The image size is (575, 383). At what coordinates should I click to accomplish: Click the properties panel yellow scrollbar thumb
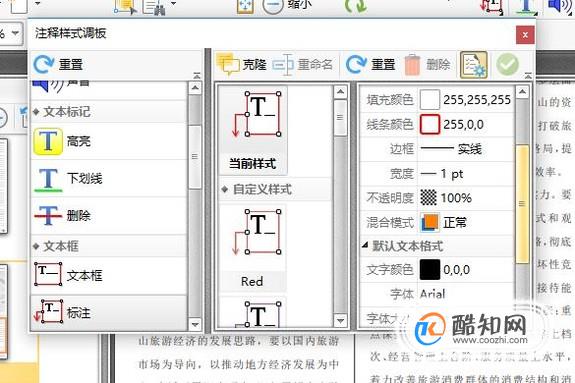(x=522, y=204)
